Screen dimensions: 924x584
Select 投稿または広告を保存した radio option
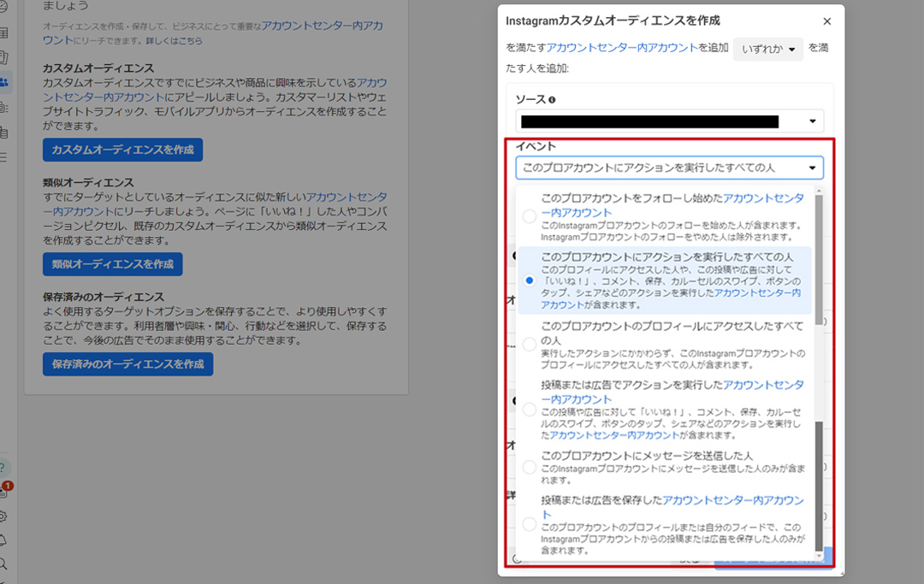530,523
